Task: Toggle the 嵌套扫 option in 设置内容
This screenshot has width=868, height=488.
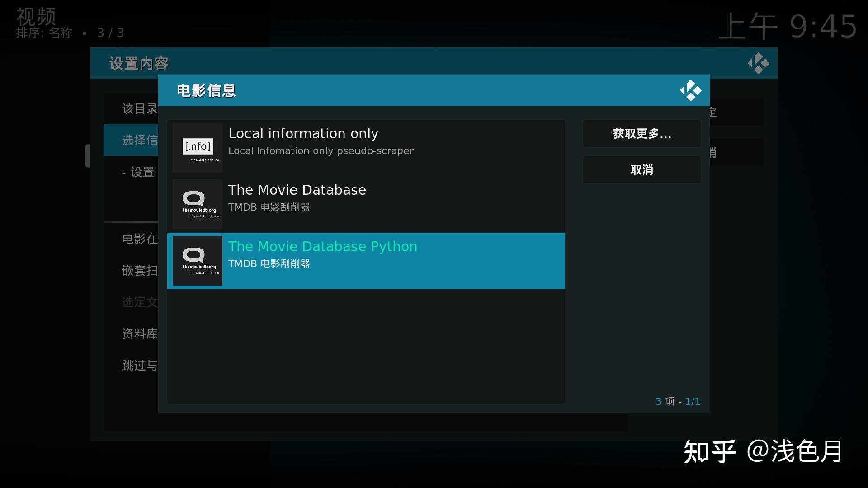Action: [x=131, y=270]
